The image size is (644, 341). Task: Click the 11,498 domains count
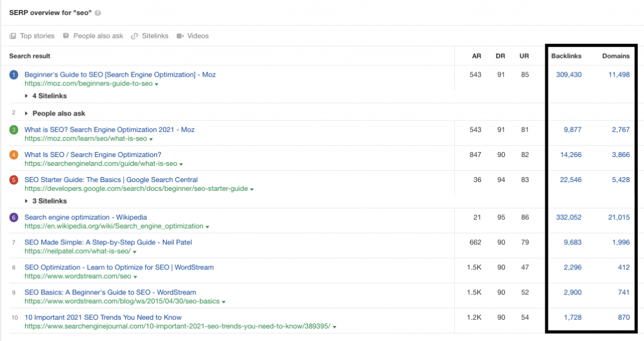coord(614,75)
